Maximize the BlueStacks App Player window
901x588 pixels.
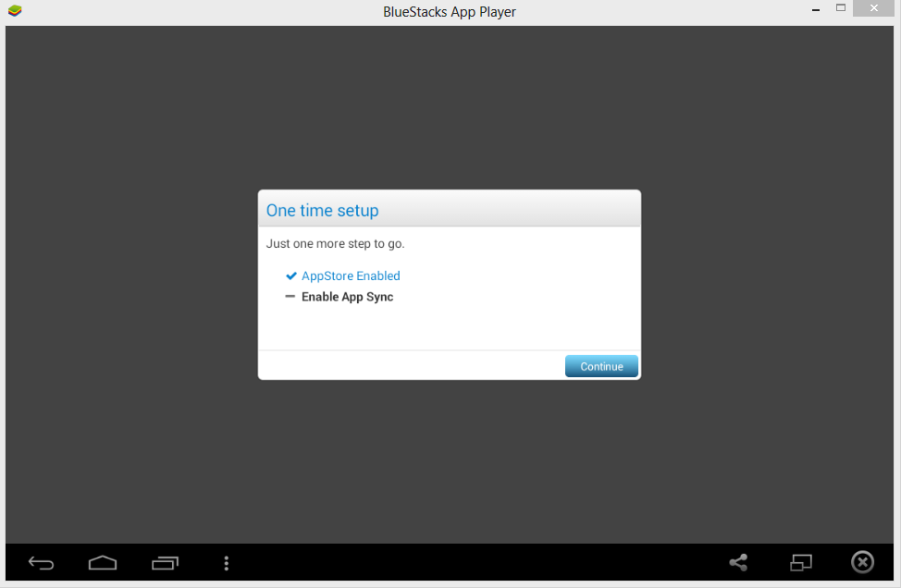point(841,8)
